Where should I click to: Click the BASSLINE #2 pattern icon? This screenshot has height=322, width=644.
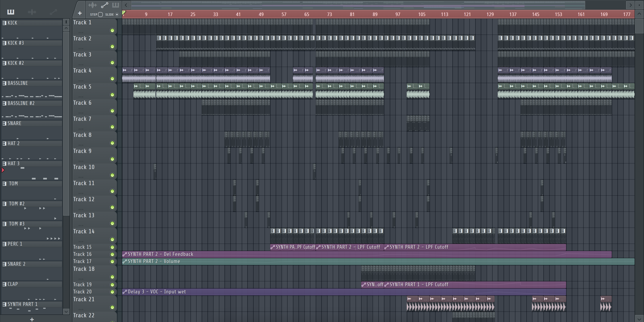click(4, 103)
